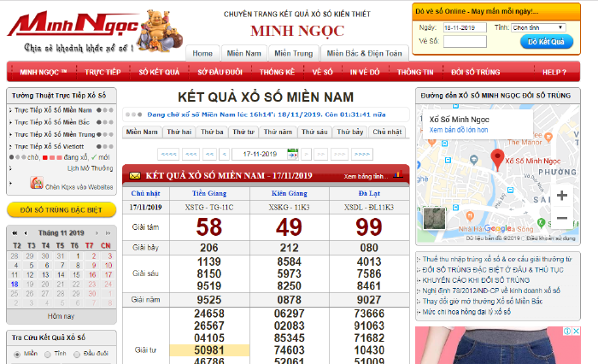The image size is (598, 364).
Task: Open SỔ KẾT QUẢ menu
Action: [x=159, y=72]
